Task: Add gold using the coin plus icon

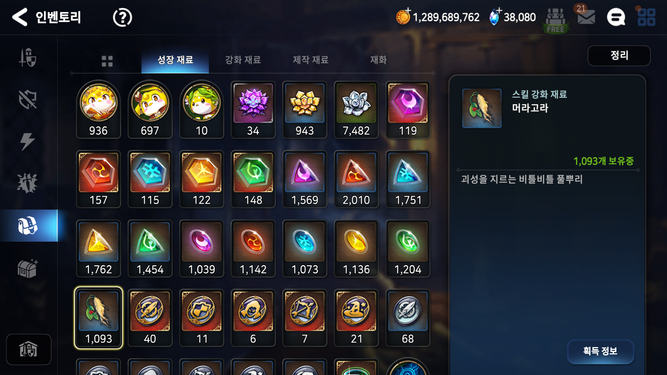Action: click(x=403, y=17)
